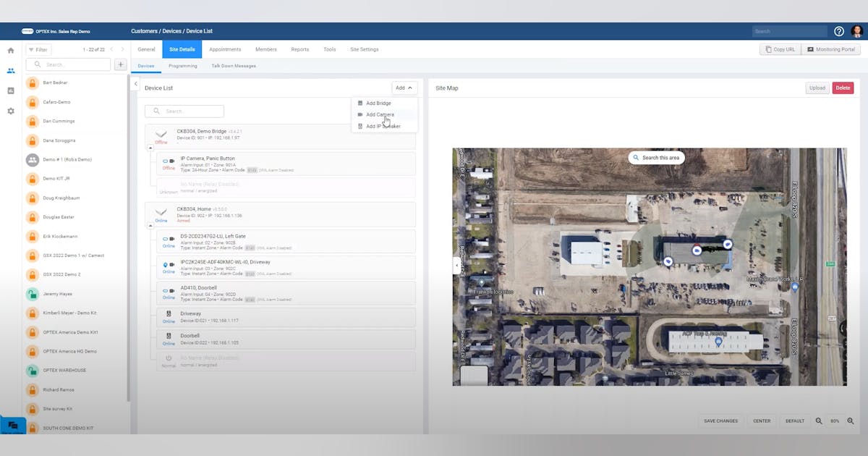Screen dimensions: 868x456
Task: Select the camera marker icon on the site map
Action: tap(697, 250)
